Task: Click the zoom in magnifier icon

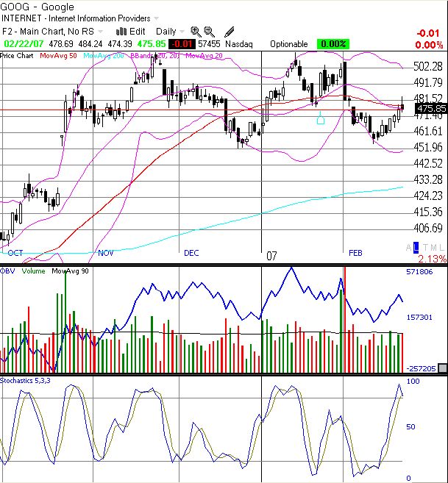Action: pyautogui.click(x=196, y=31)
